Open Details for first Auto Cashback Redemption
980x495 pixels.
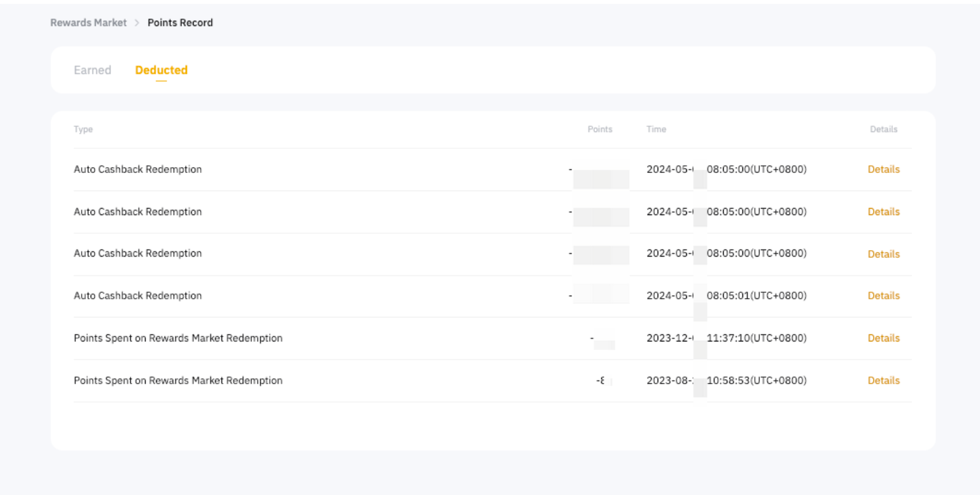click(883, 169)
